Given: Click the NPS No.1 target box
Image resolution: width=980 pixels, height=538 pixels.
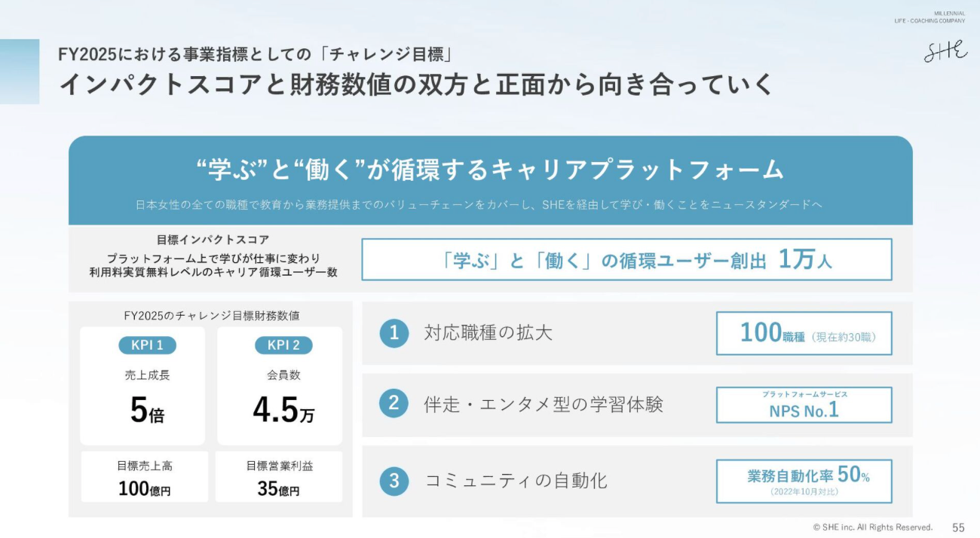Looking at the screenshot, I should pyautogui.click(x=804, y=405).
